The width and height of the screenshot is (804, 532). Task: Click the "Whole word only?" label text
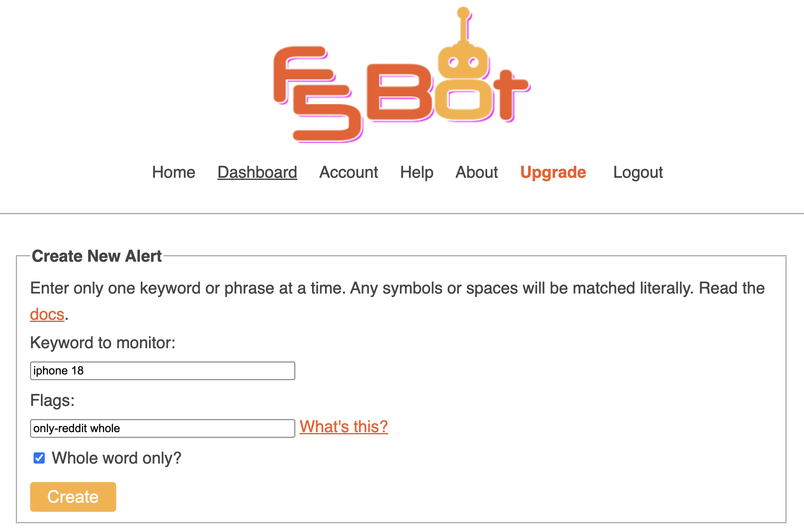point(116,458)
